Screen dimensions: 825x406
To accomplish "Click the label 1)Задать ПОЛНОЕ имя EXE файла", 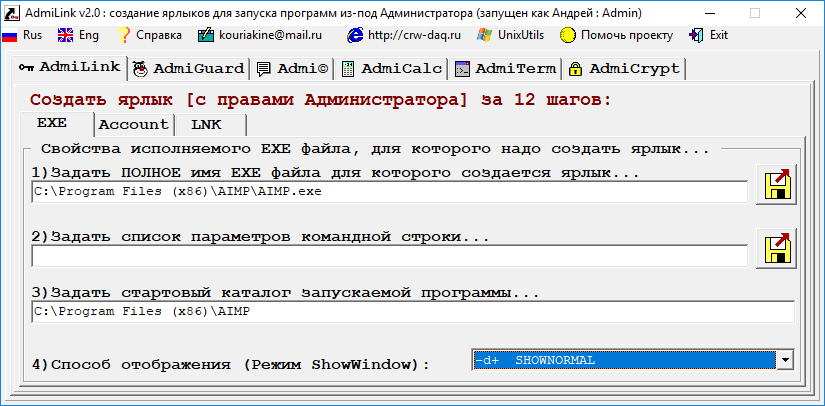I will point(336,172).
